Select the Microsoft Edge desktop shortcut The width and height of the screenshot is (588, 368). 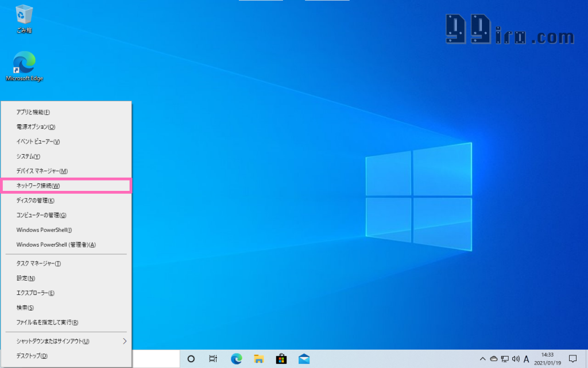click(24, 66)
